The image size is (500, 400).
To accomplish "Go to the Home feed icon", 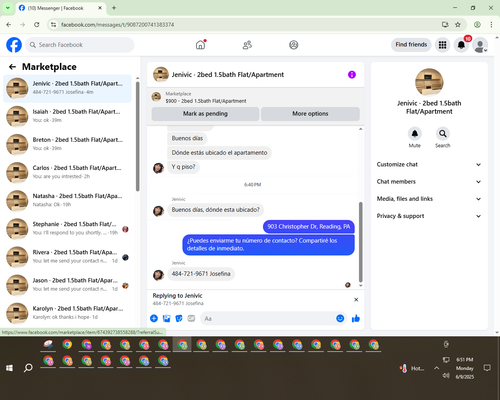I will (200, 45).
